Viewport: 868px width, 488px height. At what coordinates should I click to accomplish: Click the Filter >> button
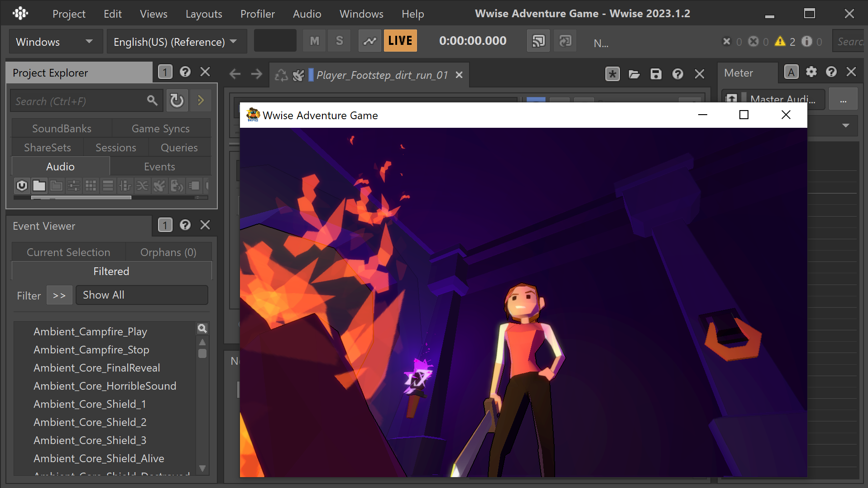click(x=59, y=295)
